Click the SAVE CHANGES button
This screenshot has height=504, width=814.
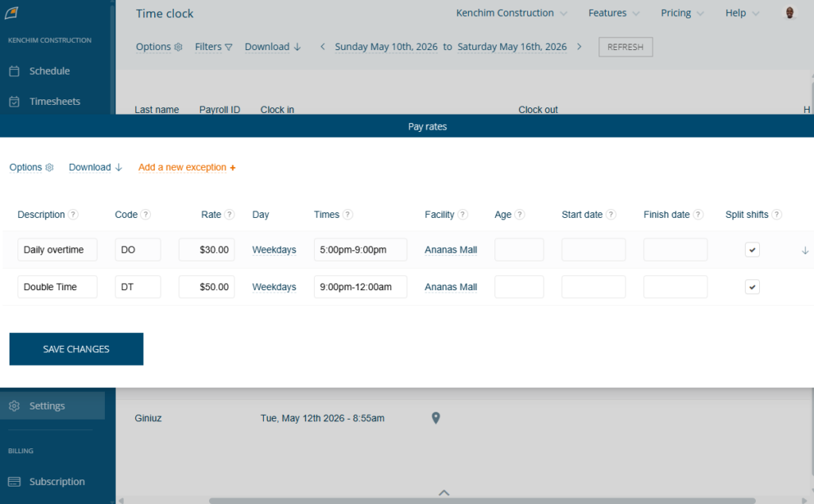pos(76,349)
